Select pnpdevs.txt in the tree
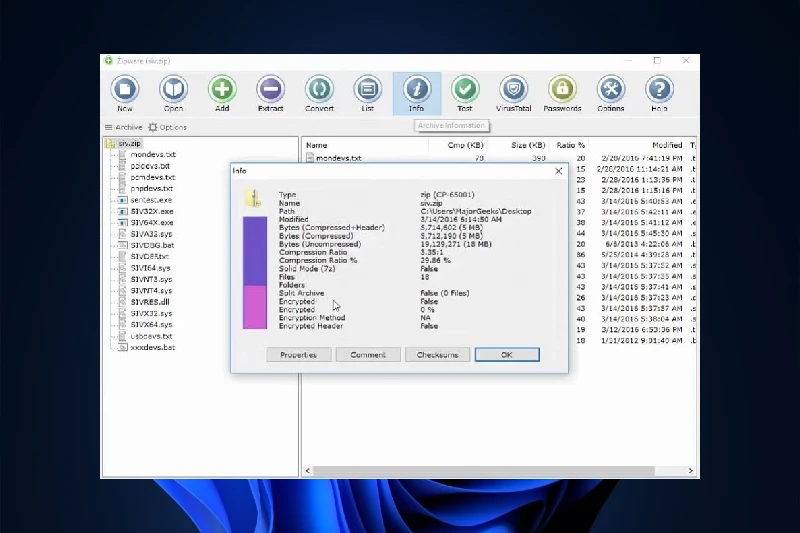Viewport: 800px width, 533px height. [152, 188]
